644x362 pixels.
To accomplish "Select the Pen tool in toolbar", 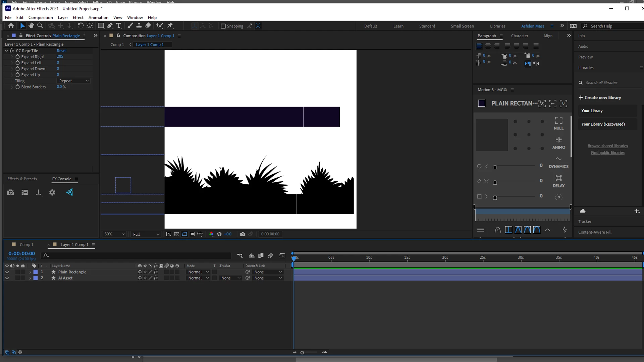I will 110,26.
